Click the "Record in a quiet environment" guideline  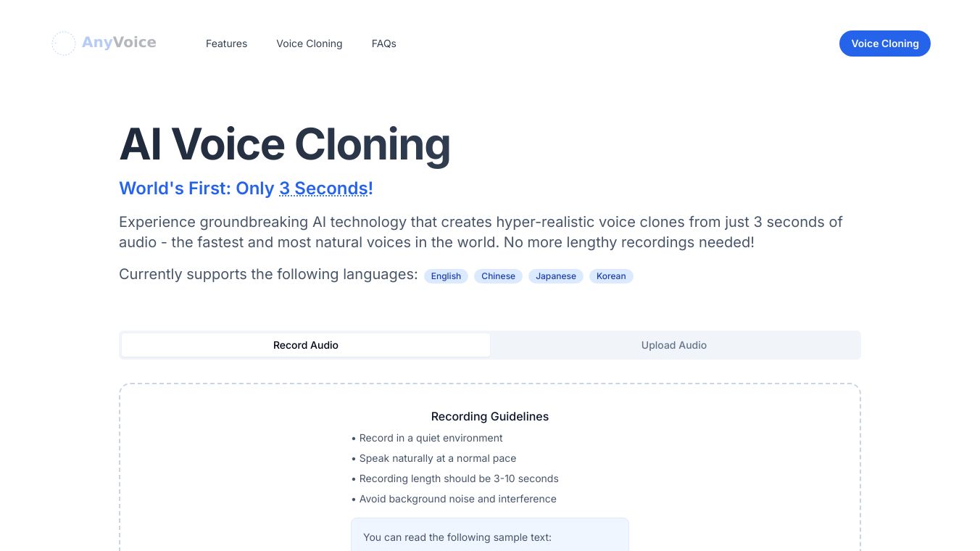click(x=431, y=438)
